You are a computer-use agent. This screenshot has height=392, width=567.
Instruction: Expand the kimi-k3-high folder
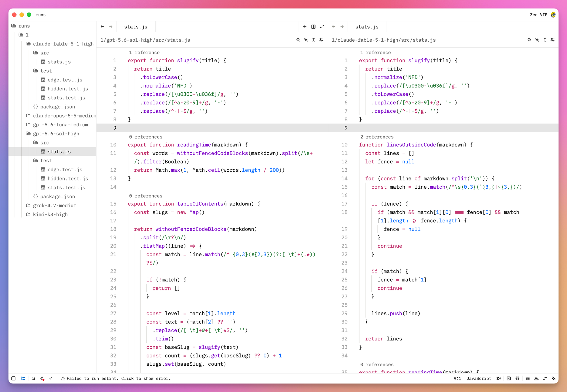[47, 214]
